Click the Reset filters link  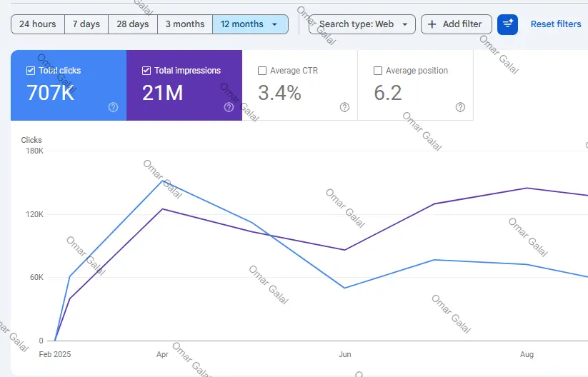tap(556, 24)
